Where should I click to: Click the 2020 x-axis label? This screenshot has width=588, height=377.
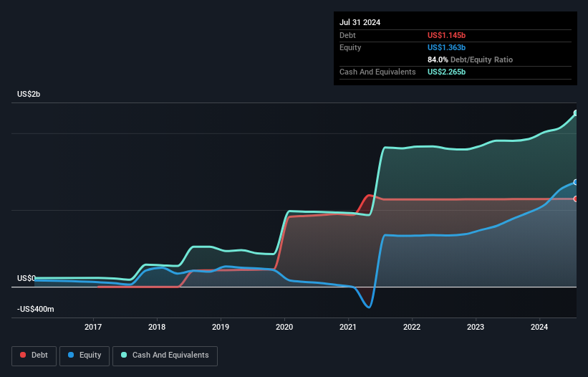point(284,327)
